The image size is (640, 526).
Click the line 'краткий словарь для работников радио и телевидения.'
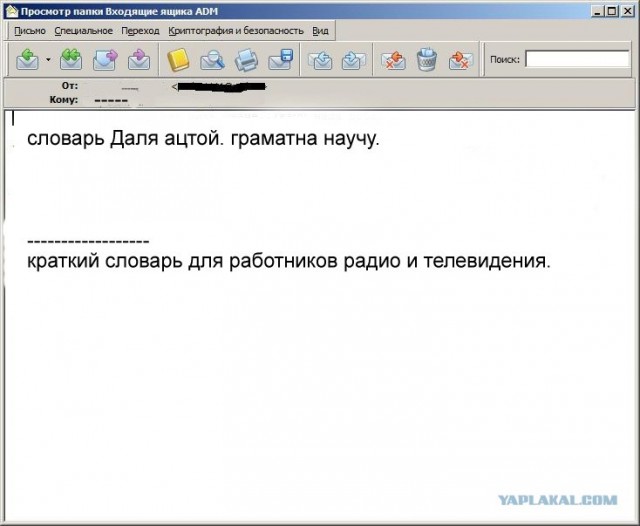click(x=289, y=261)
